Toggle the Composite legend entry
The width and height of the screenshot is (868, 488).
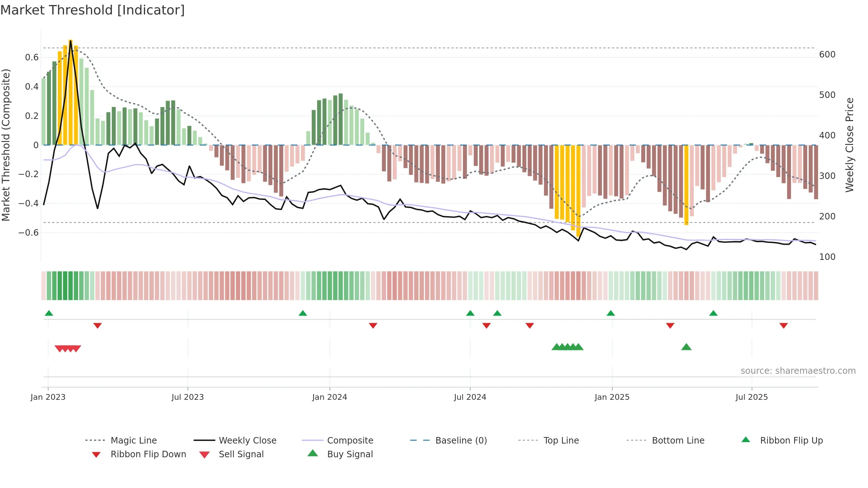click(337, 440)
